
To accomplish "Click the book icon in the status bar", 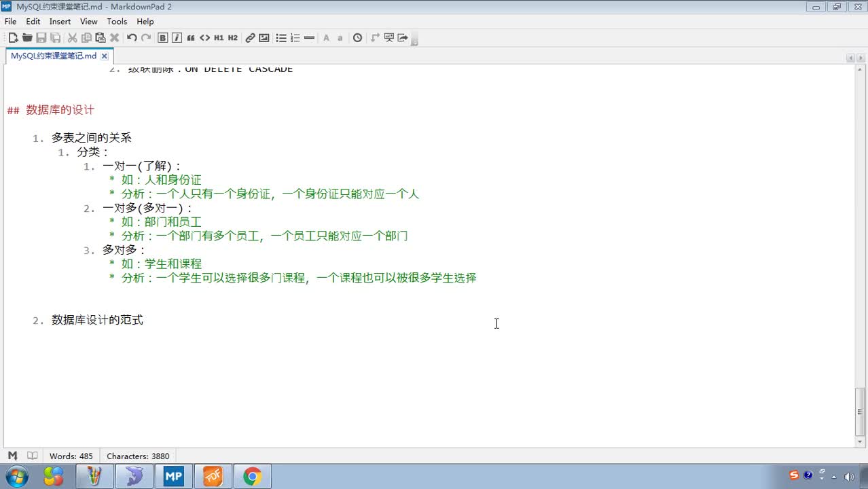I will (32, 456).
